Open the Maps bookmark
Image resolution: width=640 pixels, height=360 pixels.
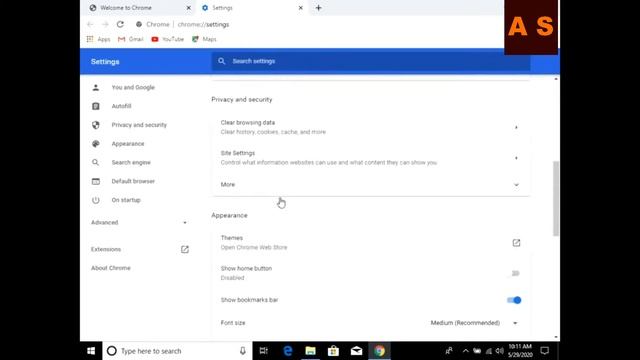(x=204, y=39)
